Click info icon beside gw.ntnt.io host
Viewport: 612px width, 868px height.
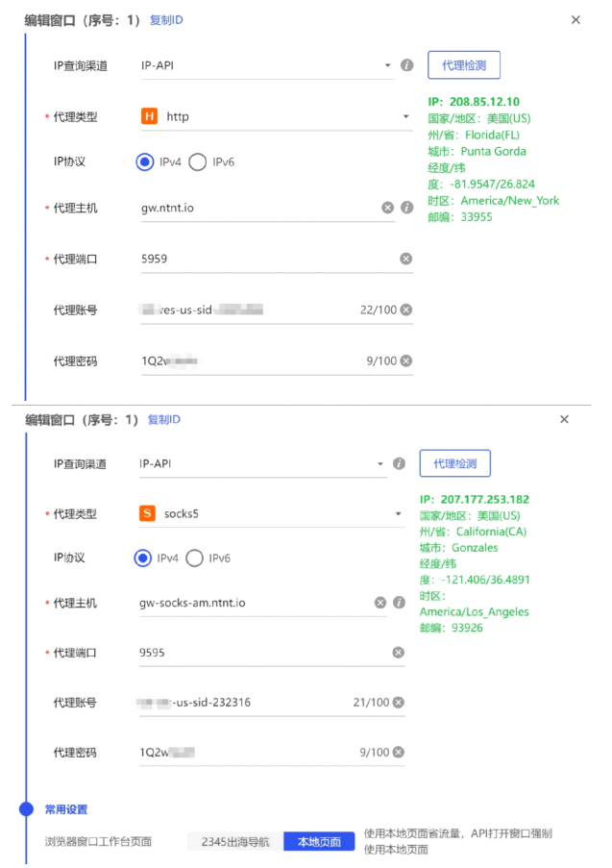pyautogui.click(x=406, y=208)
